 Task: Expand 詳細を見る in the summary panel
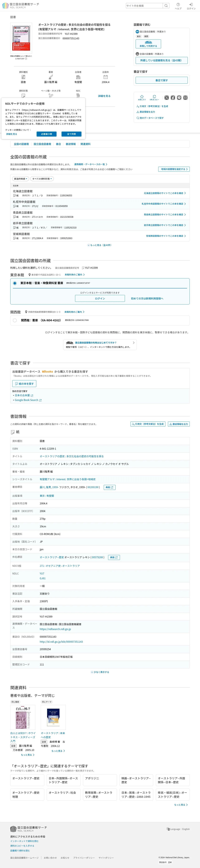104,96
